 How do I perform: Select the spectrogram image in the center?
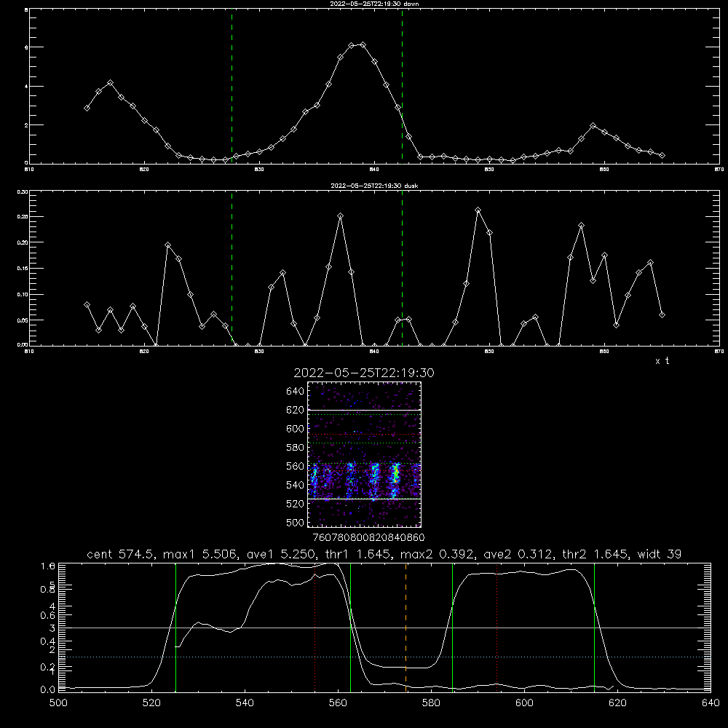tap(365, 454)
